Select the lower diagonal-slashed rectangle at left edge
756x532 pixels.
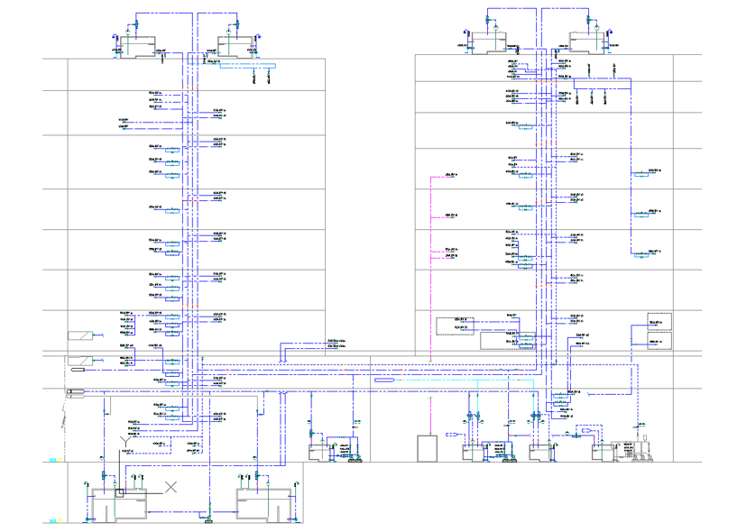[80, 361]
